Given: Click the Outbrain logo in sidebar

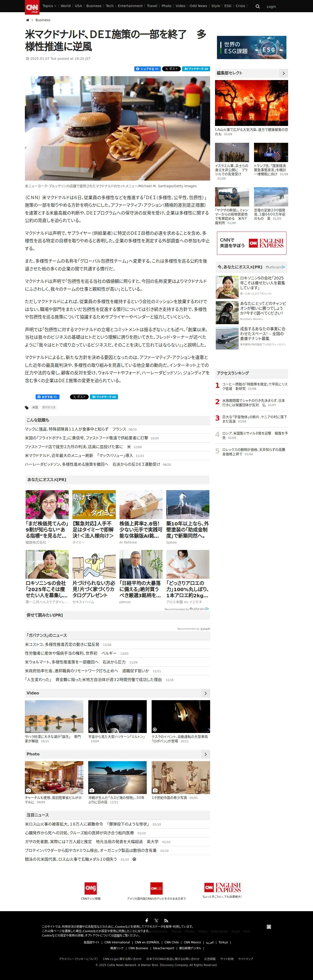Looking at the screenshot, I should [275, 267].
